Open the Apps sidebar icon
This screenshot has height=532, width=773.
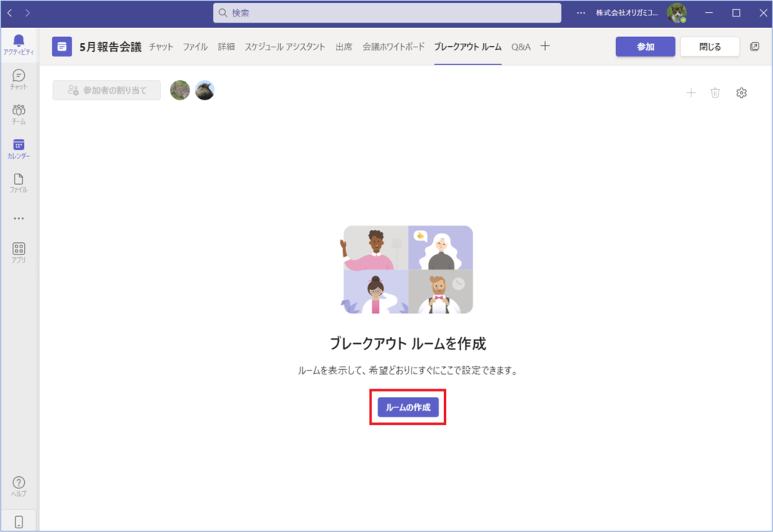pos(19,252)
